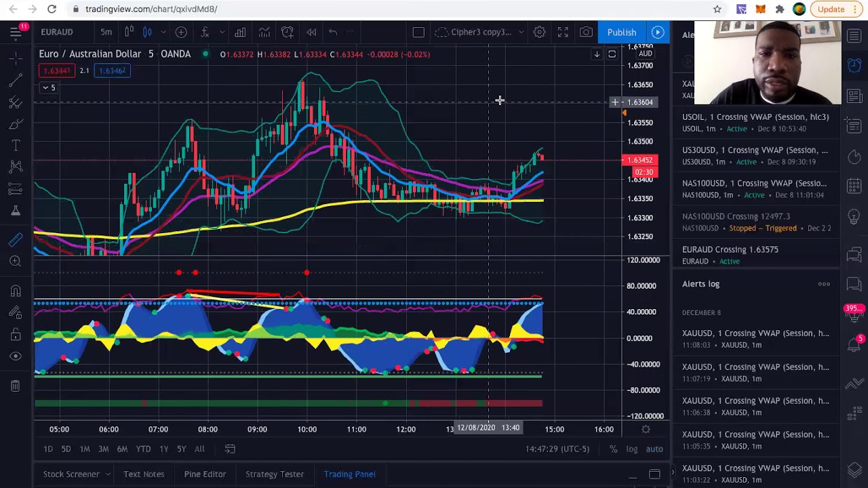Viewport: 868px width, 488px height.
Task: Open Alerts log three-dot menu
Action: pyautogui.click(x=824, y=284)
